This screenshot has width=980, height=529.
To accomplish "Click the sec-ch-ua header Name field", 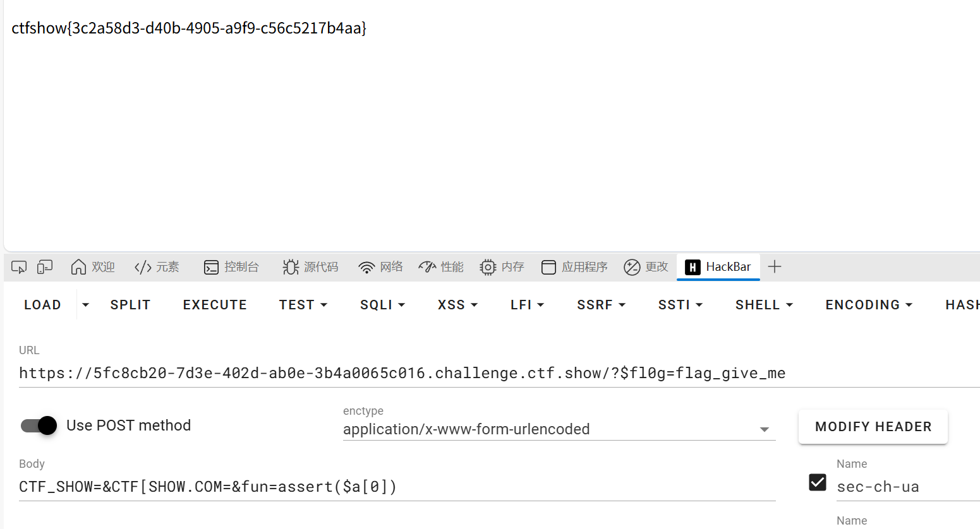I will (x=908, y=487).
